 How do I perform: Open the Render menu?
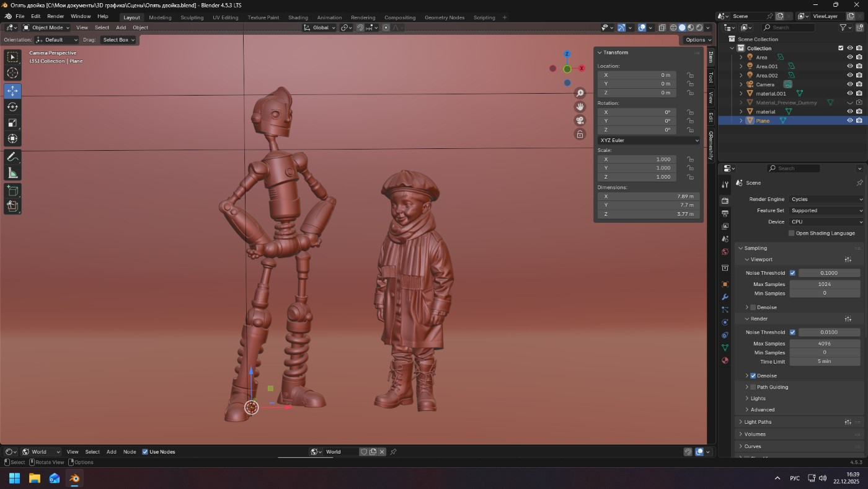[x=55, y=16]
